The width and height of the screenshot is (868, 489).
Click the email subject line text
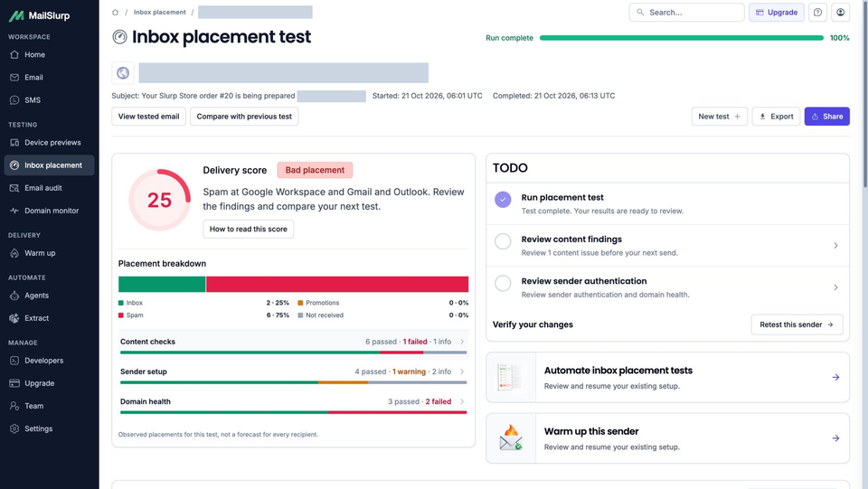(x=203, y=96)
